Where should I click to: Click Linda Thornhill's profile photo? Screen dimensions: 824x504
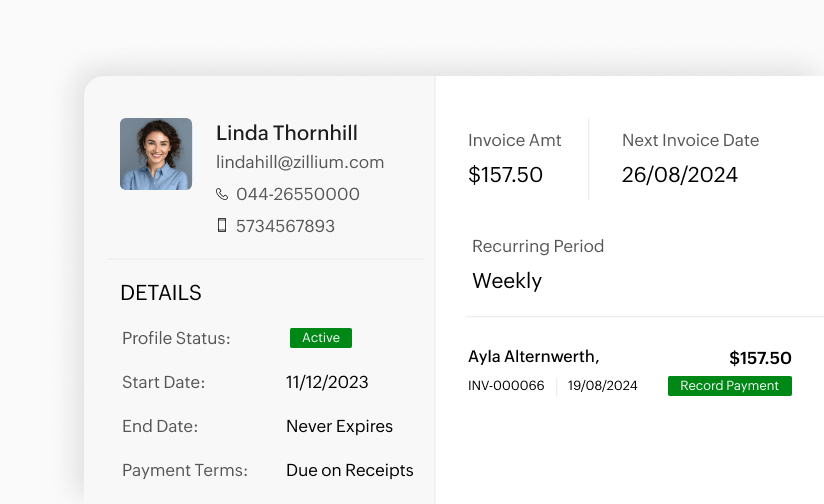(156, 154)
